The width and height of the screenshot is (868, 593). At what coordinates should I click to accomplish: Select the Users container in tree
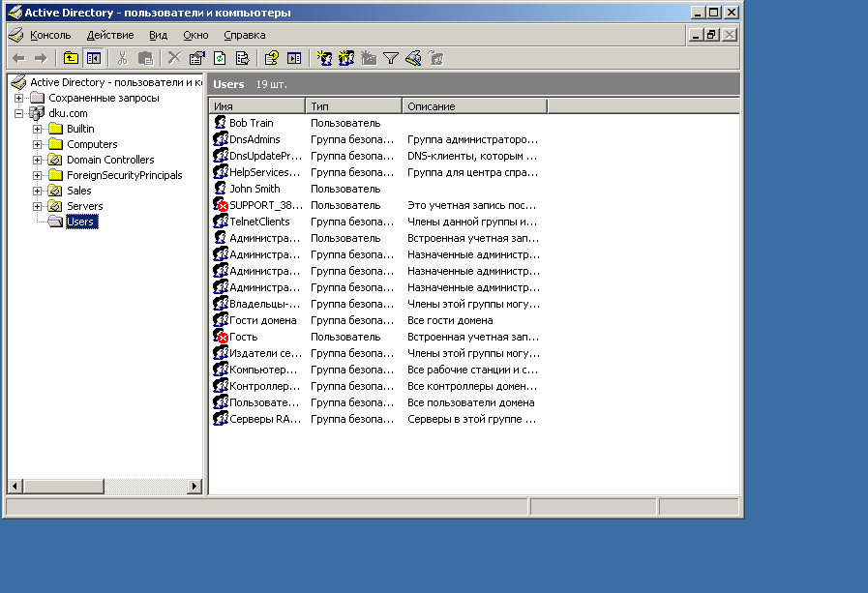tap(81, 222)
